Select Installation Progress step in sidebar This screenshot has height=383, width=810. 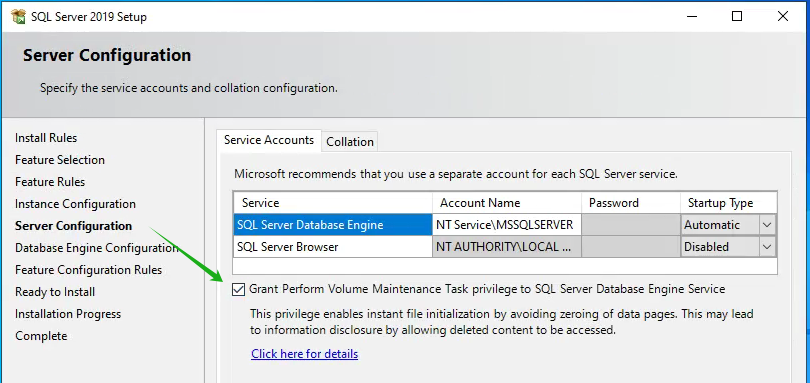tap(68, 314)
